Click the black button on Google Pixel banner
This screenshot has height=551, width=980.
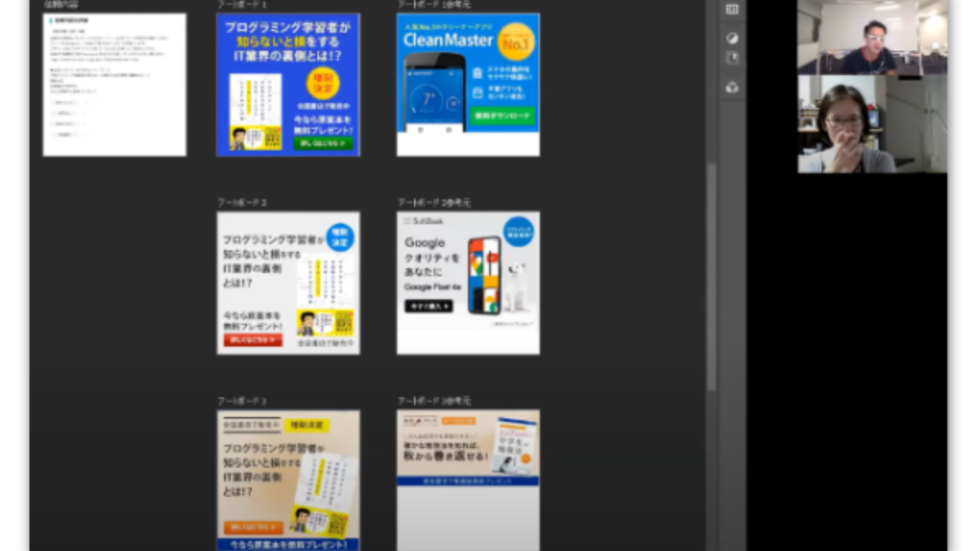coord(428,305)
